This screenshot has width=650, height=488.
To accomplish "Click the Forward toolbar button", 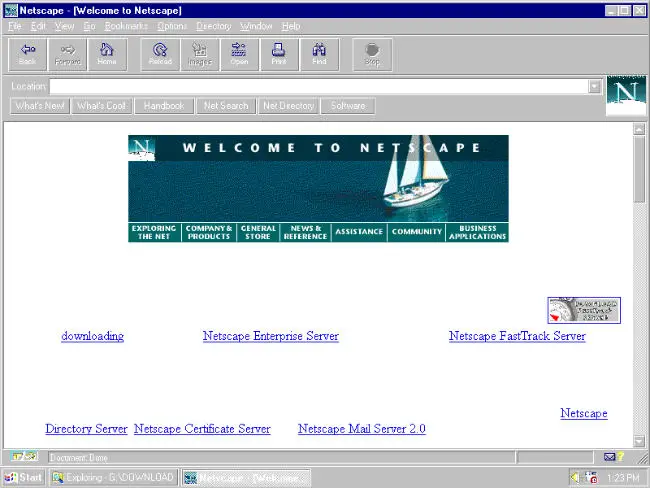I will [67, 55].
